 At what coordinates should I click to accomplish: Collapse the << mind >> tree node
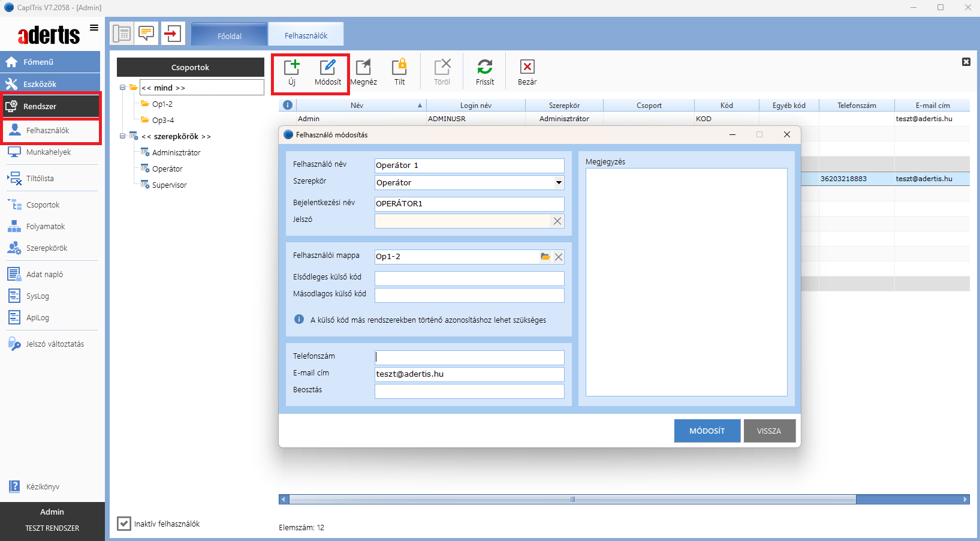pos(123,88)
